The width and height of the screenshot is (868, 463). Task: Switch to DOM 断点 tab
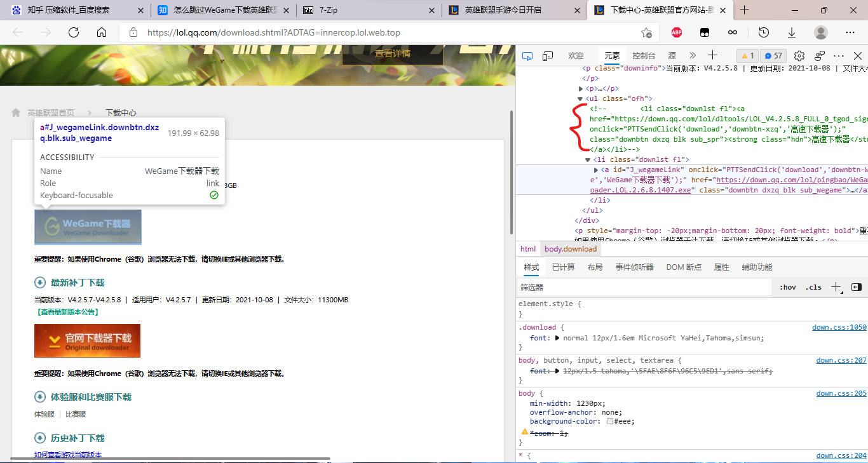(684, 267)
